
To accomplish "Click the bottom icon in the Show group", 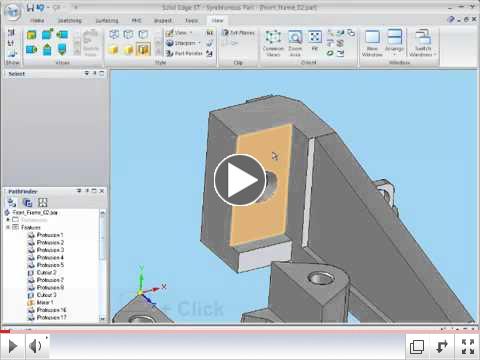I will pyautogui.click(x=12, y=53).
